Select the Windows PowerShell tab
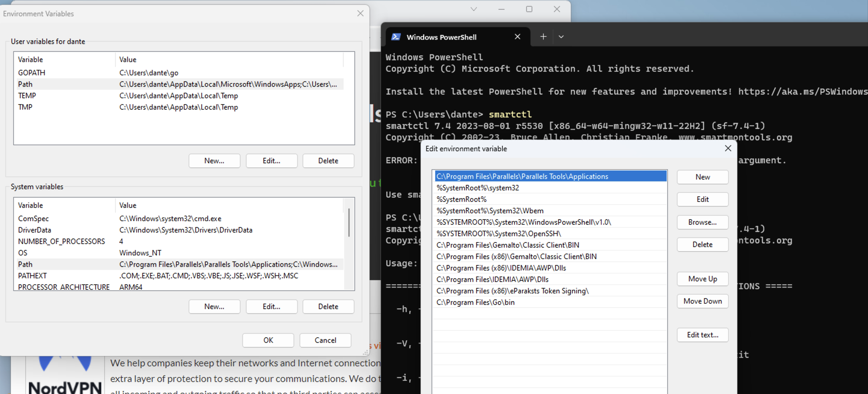The image size is (868, 394). click(x=458, y=37)
